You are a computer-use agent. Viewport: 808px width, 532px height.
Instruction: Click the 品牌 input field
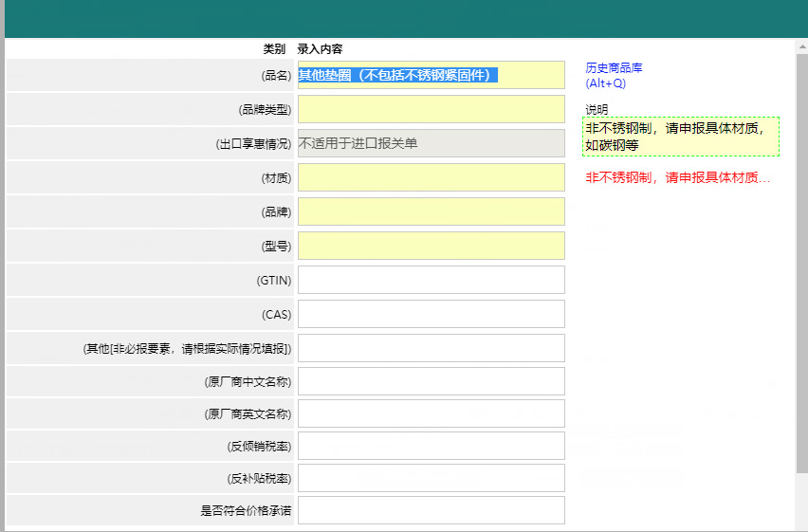(432, 211)
